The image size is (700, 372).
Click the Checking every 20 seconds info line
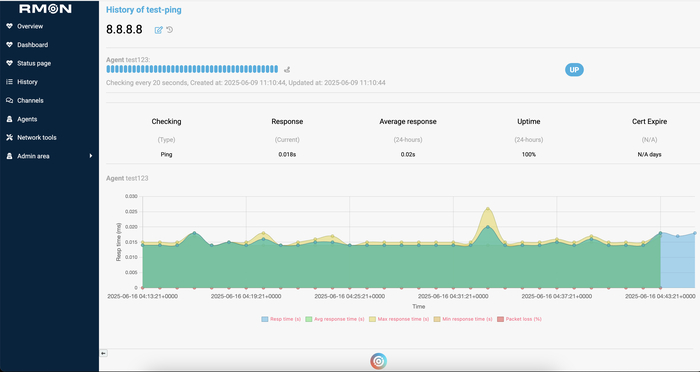point(246,83)
